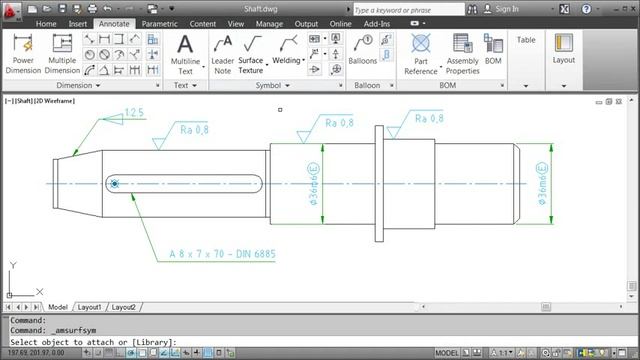Toggle Object Snap in status bar
640x360 pixels.
(x=142, y=353)
